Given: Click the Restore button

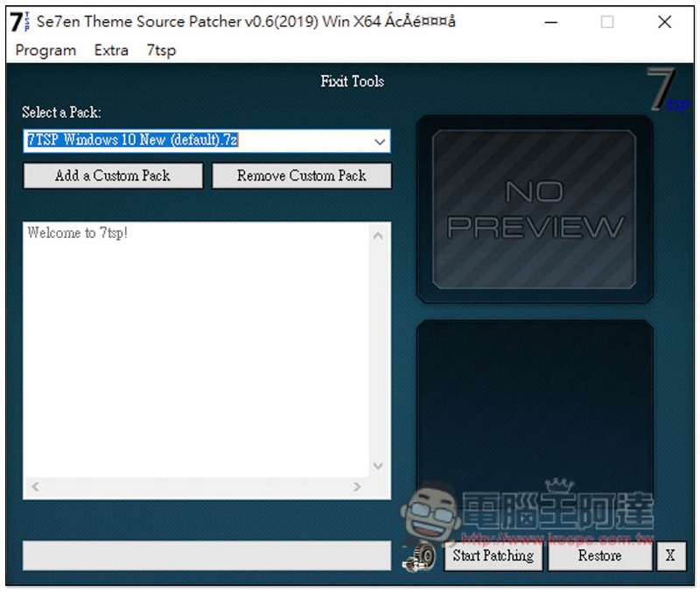Looking at the screenshot, I should [599, 555].
